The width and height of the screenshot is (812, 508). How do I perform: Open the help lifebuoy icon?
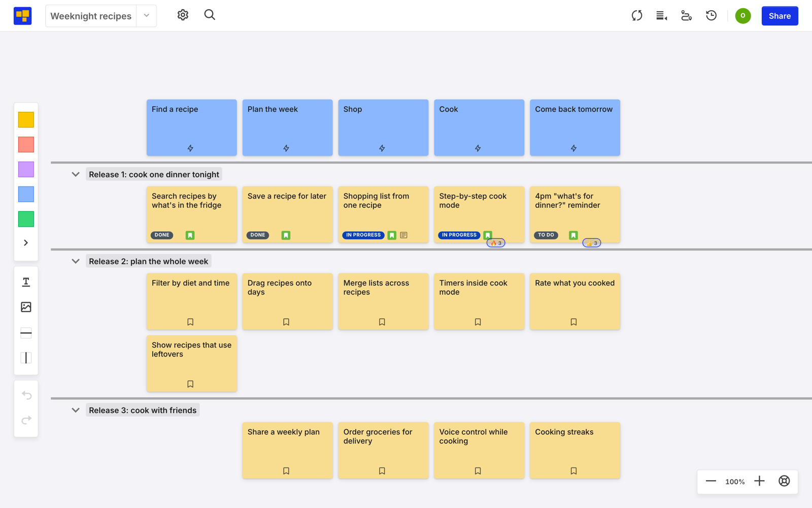784,481
